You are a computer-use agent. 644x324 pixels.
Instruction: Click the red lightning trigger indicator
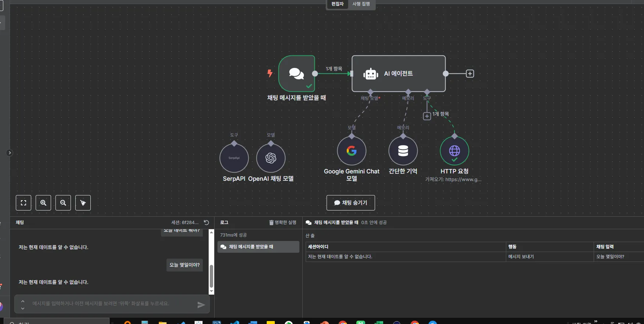coord(270,73)
